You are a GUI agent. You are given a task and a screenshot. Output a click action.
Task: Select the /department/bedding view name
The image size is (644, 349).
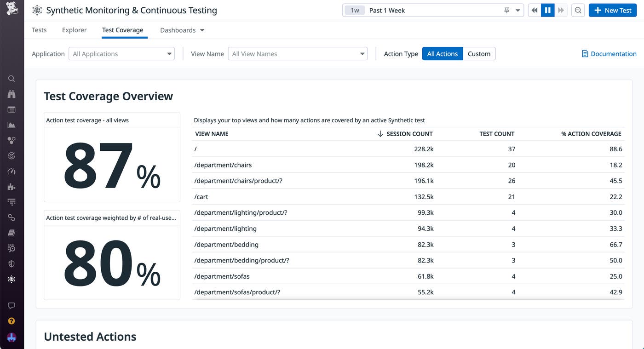coord(226,245)
